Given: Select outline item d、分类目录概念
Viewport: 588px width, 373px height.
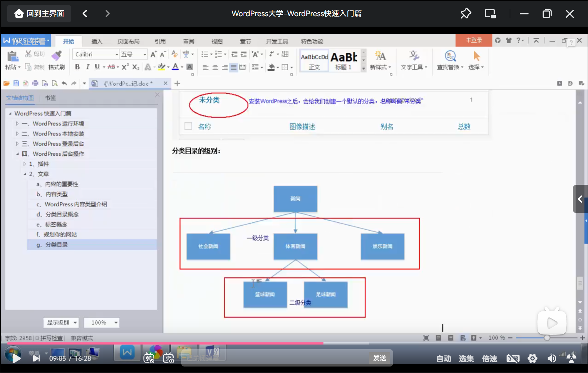Looking at the screenshot, I should pyautogui.click(x=58, y=214).
